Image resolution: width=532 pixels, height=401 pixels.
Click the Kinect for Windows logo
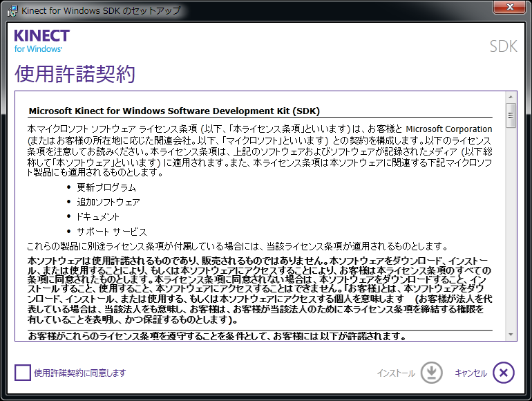pyautogui.click(x=41, y=41)
